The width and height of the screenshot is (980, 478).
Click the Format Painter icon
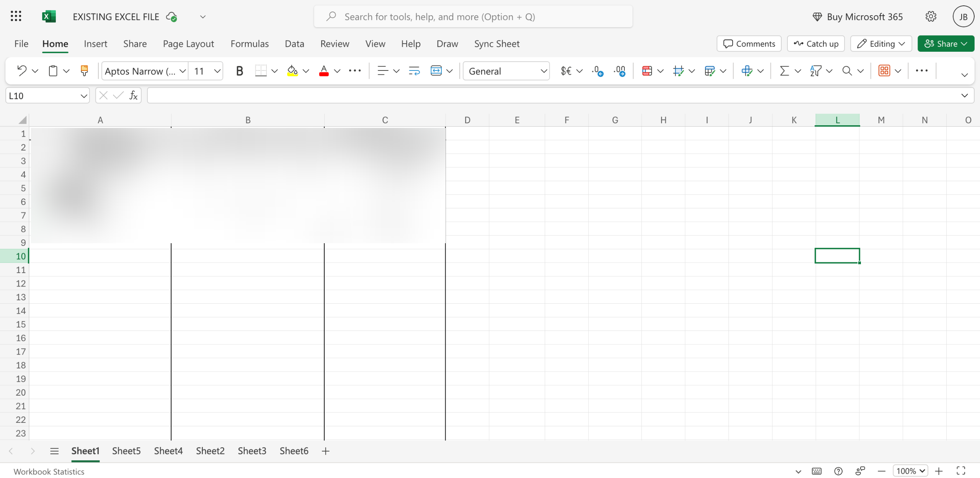click(84, 71)
